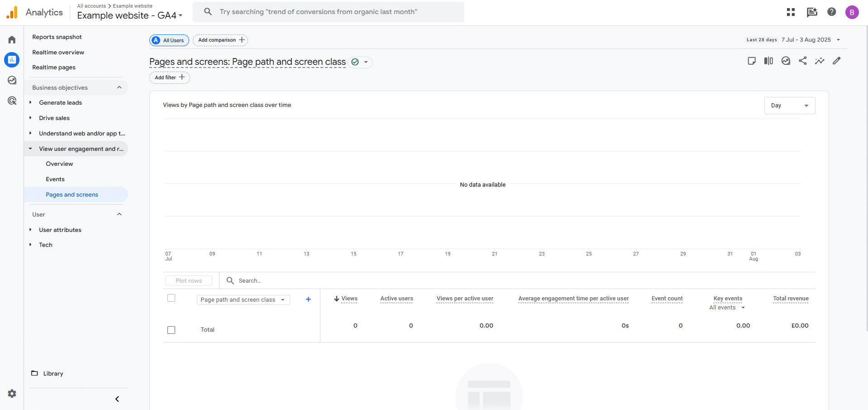Image resolution: width=868 pixels, height=410 pixels.
Task: Open the comparison builder columns icon
Action: point(768,60)
